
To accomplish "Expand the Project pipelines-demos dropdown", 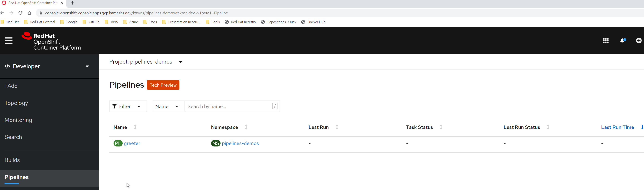I will click(146, 62).
